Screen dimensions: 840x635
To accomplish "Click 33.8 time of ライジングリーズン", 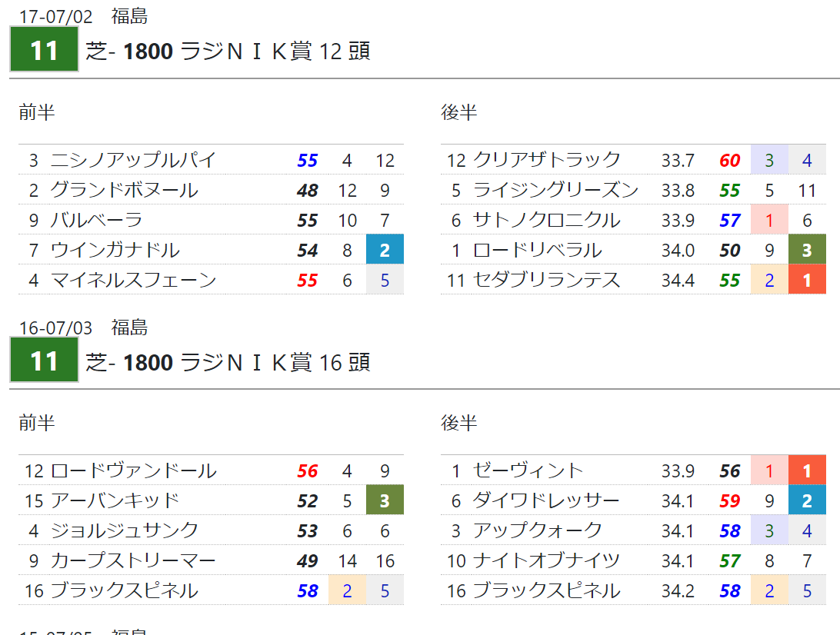I will point(678,190).
